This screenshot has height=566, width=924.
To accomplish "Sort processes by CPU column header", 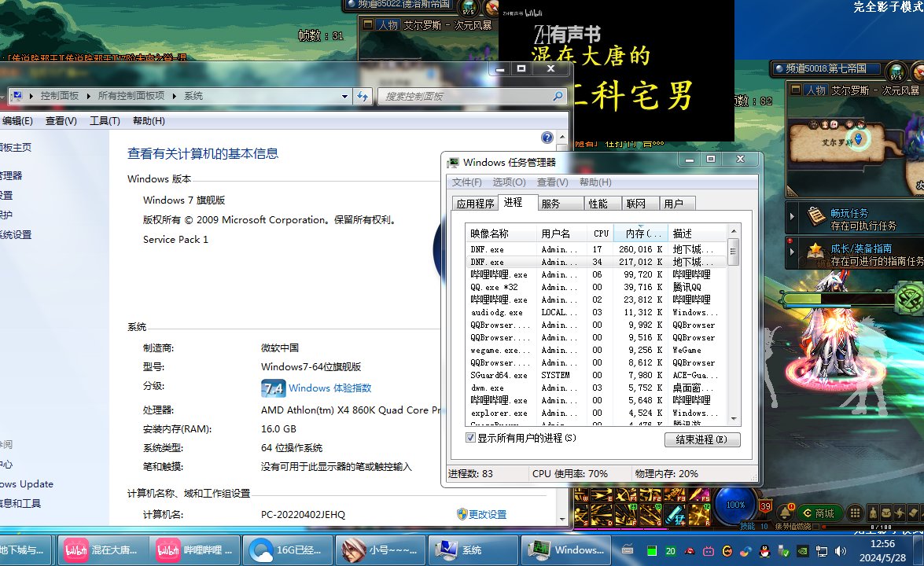I will tap(601, 233).
